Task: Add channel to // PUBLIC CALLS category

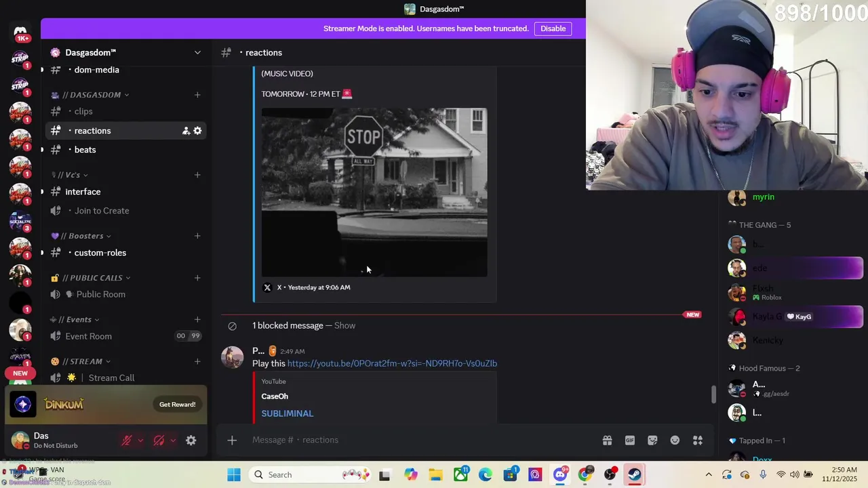Action: coord(197,278)
